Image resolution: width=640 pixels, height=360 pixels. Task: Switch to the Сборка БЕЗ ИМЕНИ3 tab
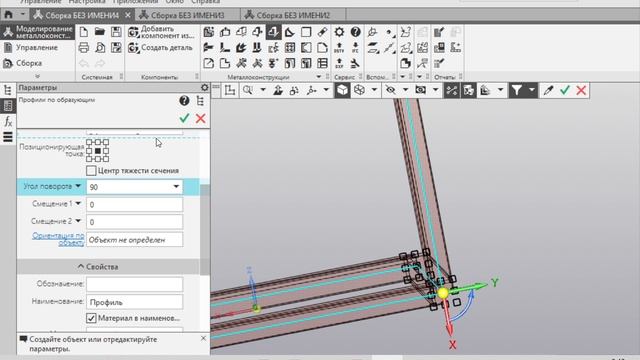click(188, 16)
